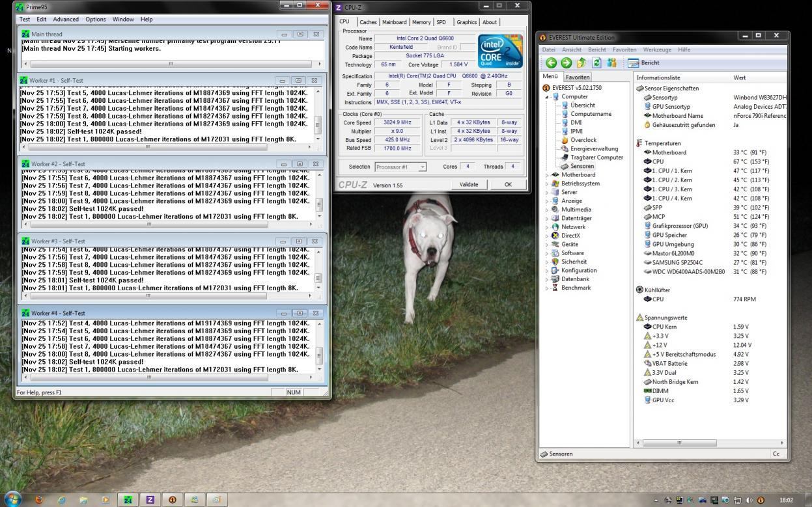This screenshot has width=812, height=507.
Task: Click the Software icon in tree
Action: [555, 253]
